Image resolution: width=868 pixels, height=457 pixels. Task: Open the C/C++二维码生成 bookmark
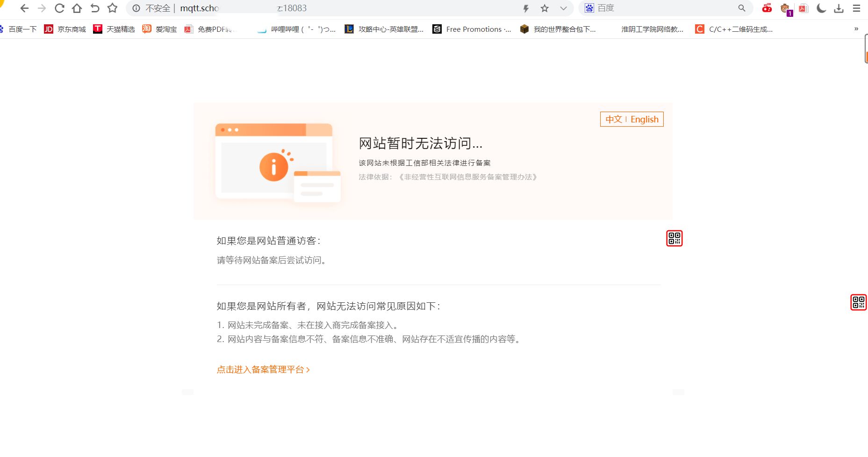(734, 29)
